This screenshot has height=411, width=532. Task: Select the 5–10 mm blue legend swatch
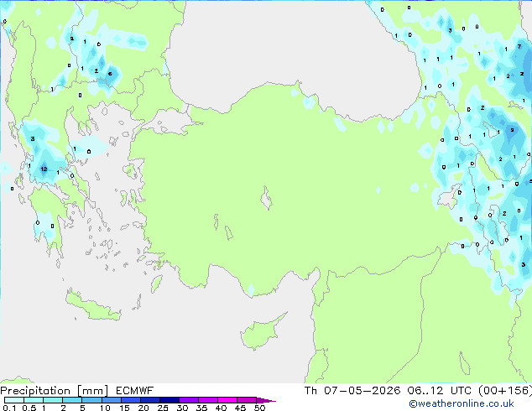tap(91, 400)
